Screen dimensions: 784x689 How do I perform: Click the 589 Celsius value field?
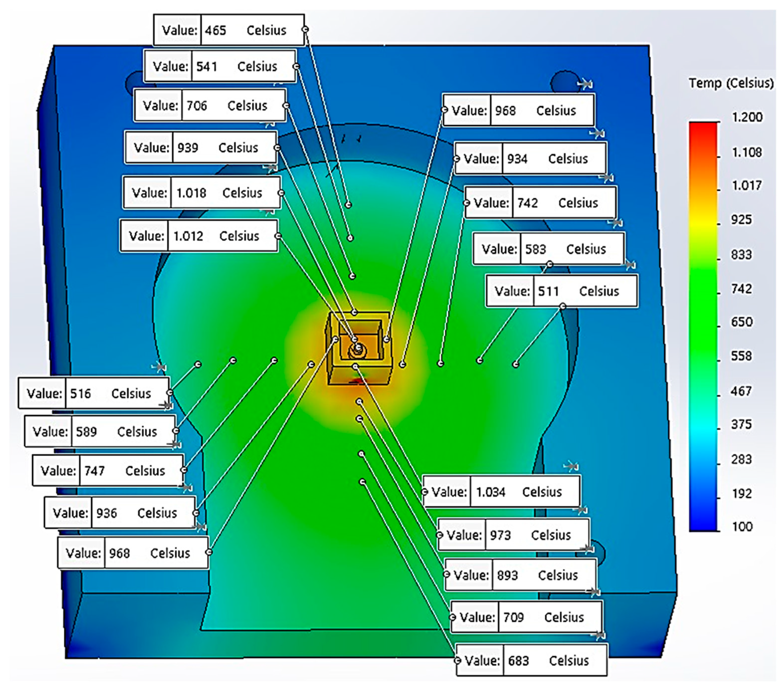[86, 432]
